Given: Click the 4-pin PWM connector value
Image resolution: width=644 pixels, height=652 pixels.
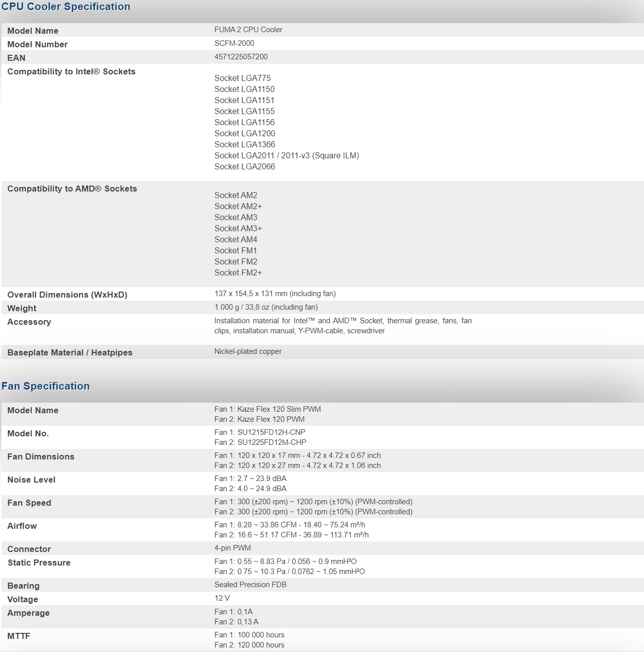Looking at the screenshot, I should point(233,548).
